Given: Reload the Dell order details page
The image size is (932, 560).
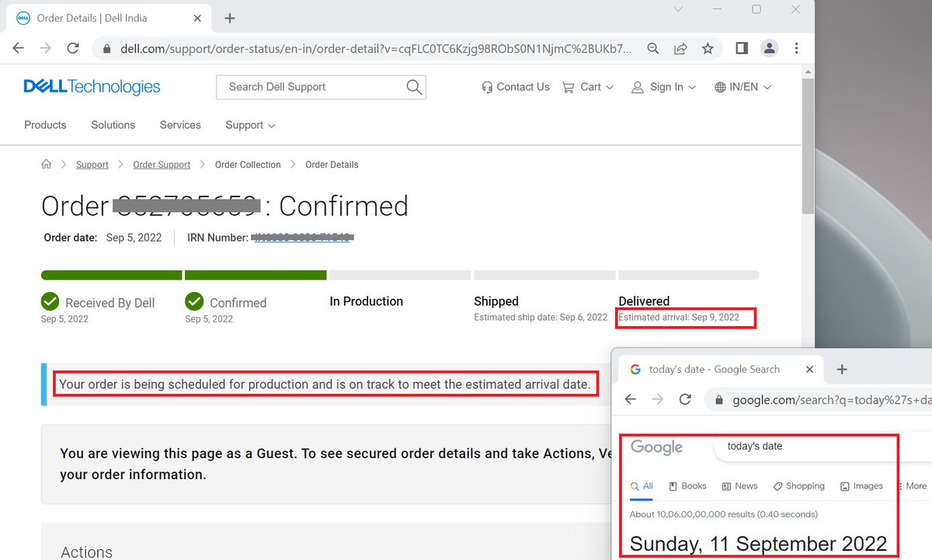Looking at the screenshot, I should [73, 48].
